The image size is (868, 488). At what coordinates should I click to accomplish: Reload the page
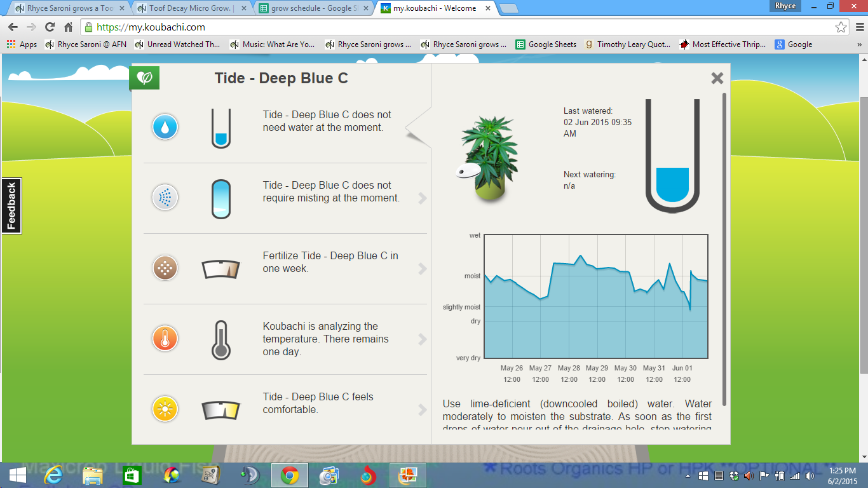click(50, 27)
